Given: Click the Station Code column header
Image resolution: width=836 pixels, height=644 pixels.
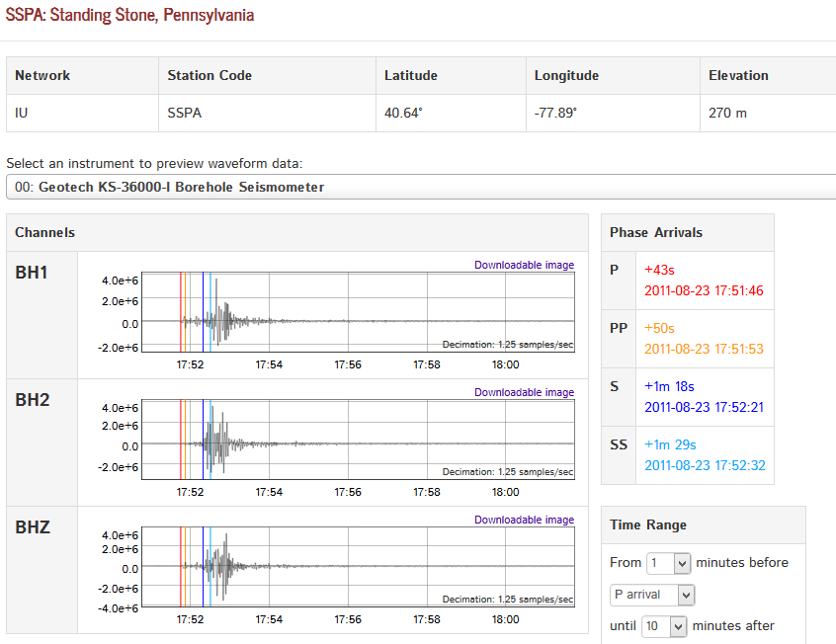Looking at the screenshot, I should [x=209, y=75].
